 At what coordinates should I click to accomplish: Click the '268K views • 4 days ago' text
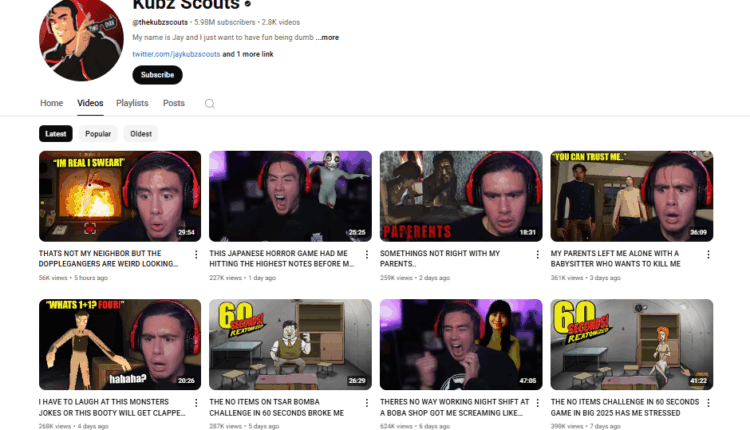[74, 426]
